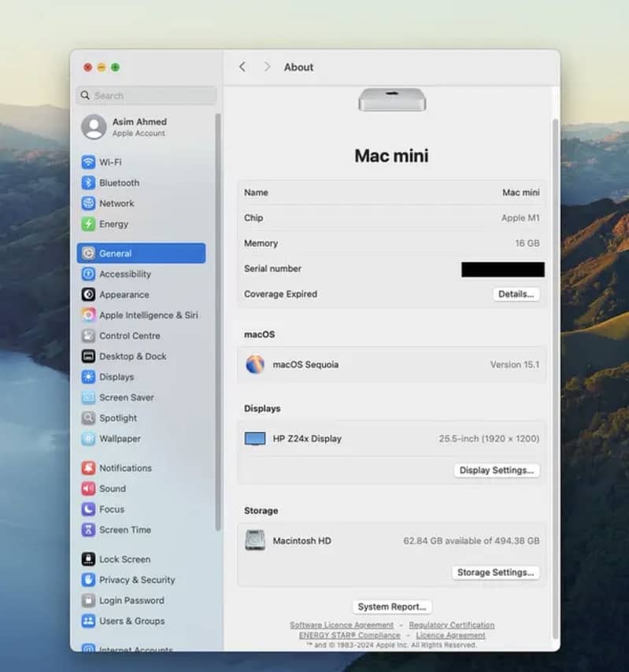
Task: Go forward with the right chevron
Action: click(267, 67)
